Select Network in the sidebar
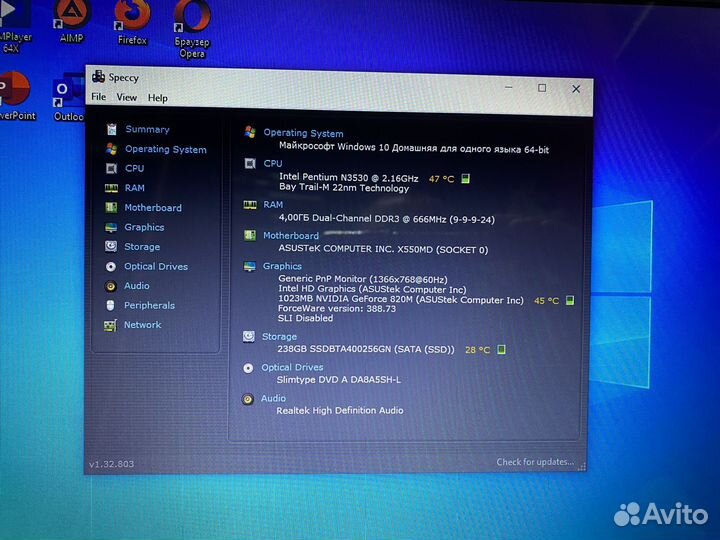This screenshot has height=540, width=720. click(142, 325)
